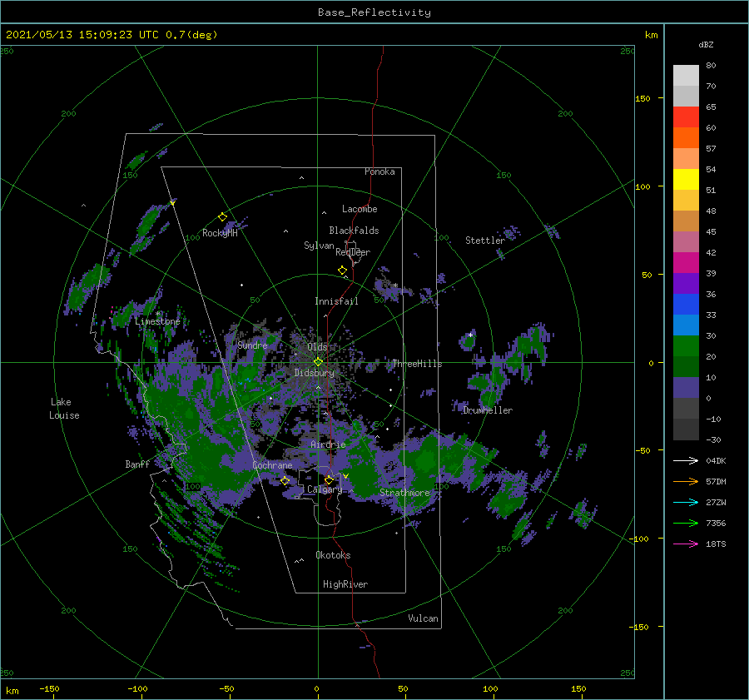The width and height of the screenshot is (749, 700).
Task: Click the green 7356 arrow icon
Action: tap(686, 524)
